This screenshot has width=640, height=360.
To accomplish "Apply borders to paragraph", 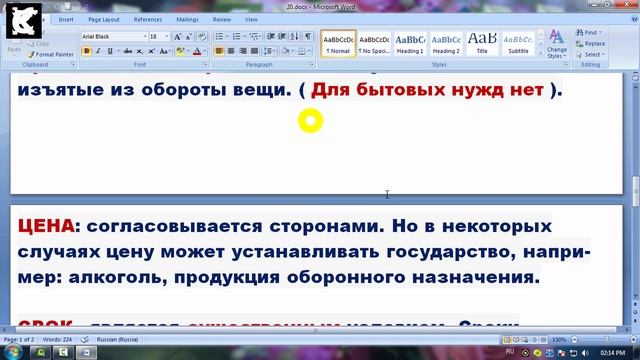I will tap(302, 51).
